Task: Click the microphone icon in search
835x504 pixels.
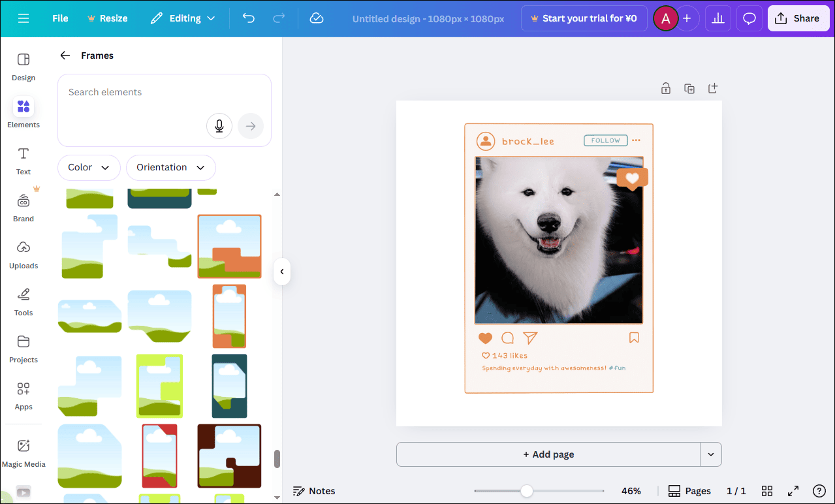Action: click(x=219, y=126)
